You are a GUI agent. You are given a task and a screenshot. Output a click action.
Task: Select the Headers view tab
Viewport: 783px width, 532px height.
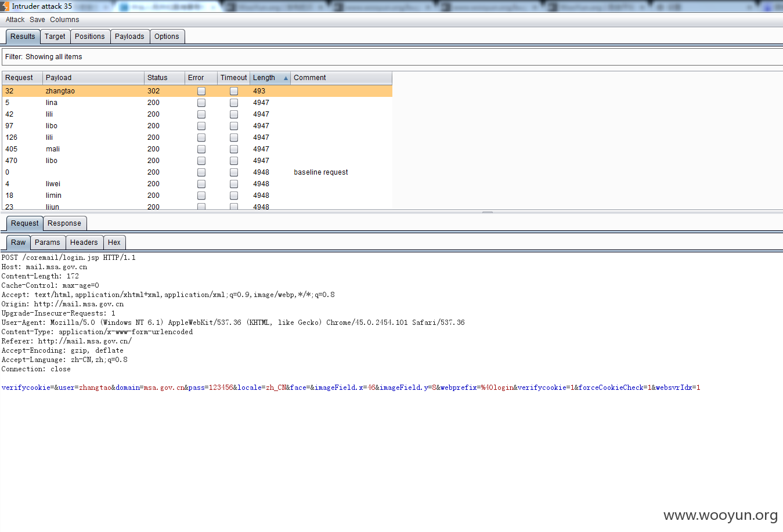(x=84, y=243)
